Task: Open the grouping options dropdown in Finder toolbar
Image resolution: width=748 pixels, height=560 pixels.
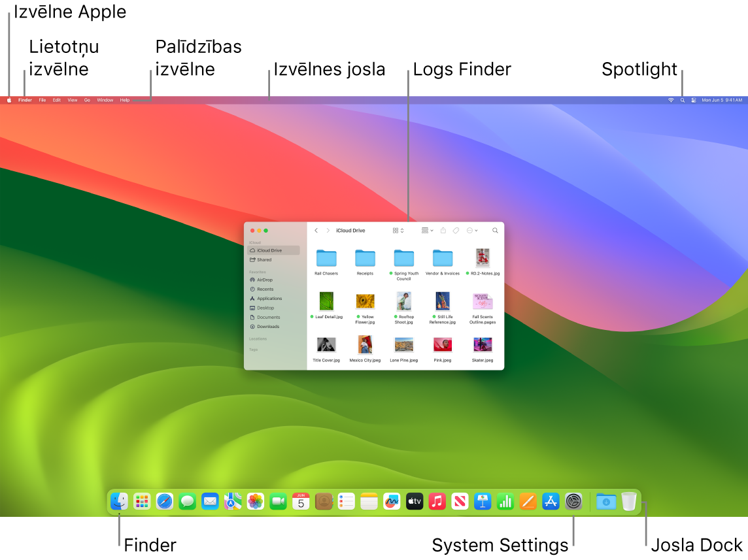Action: (x=426, y=230)
